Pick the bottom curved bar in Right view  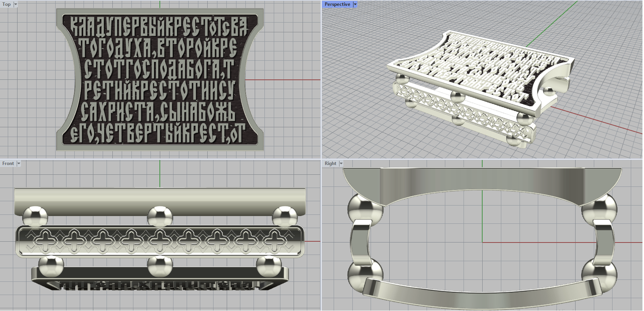pyautogui.click(x=479, y=293)
